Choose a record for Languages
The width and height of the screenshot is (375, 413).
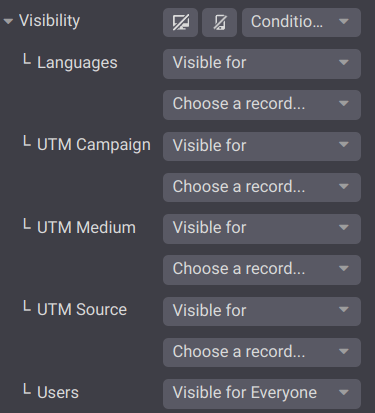(x=262, y=105)
